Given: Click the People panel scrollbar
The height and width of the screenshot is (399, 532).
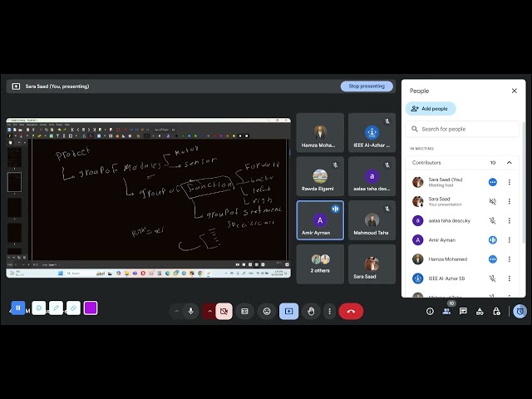Looking at the screenshot, I should tap(524, 183).
